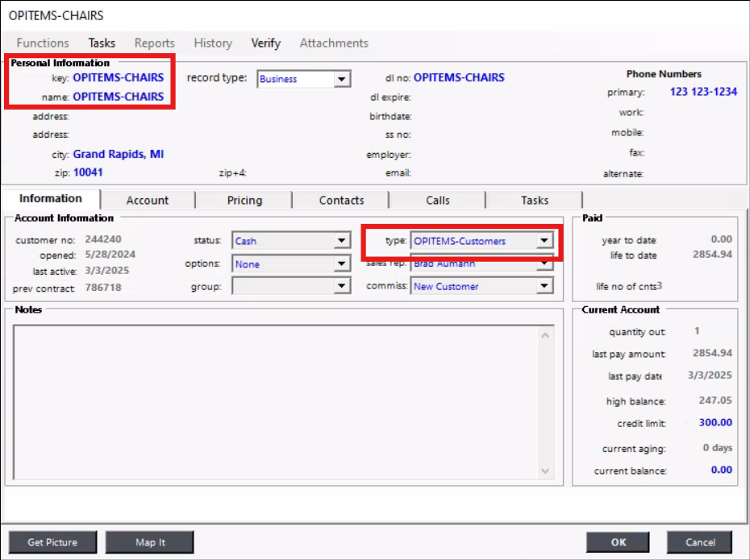The height and width of the screenshot is (560, 750).
Task: Open the Tasks menu
Action: (102, 43)
